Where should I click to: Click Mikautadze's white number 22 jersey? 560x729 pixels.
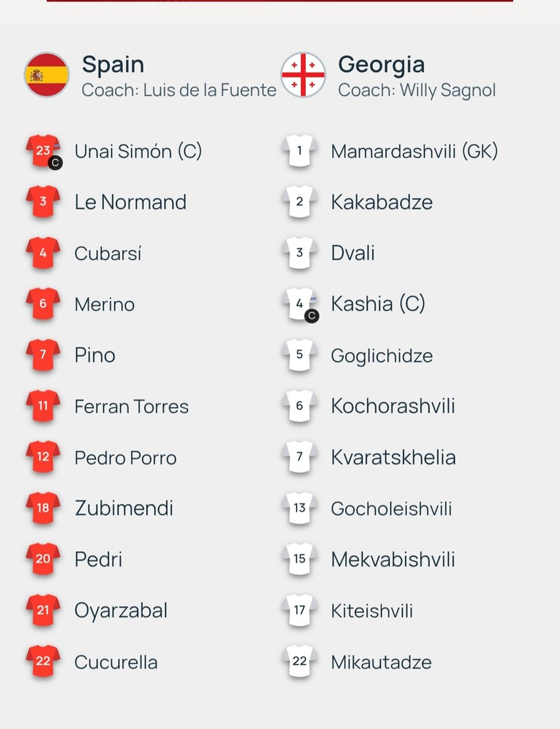pos(300,662)
